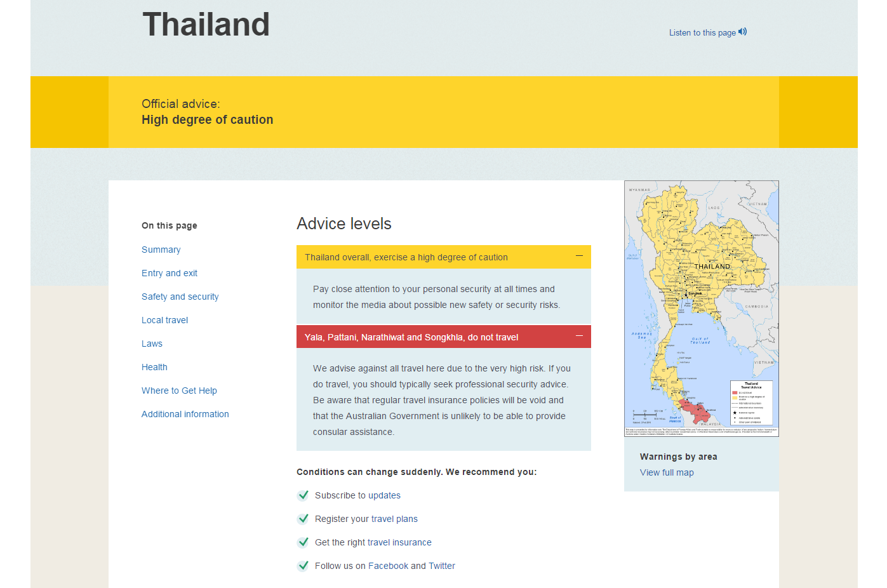Click the speaker icon beside Listen to this page
The height and width of the screenshot is (588, 887).
click(742, 32)
